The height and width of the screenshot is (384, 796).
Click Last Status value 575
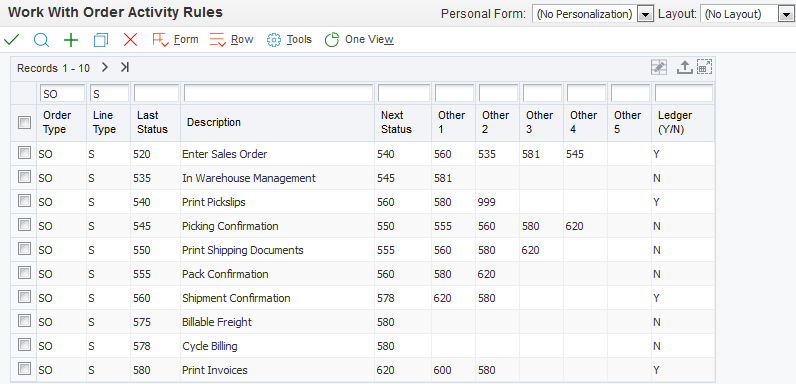(142, 322)
